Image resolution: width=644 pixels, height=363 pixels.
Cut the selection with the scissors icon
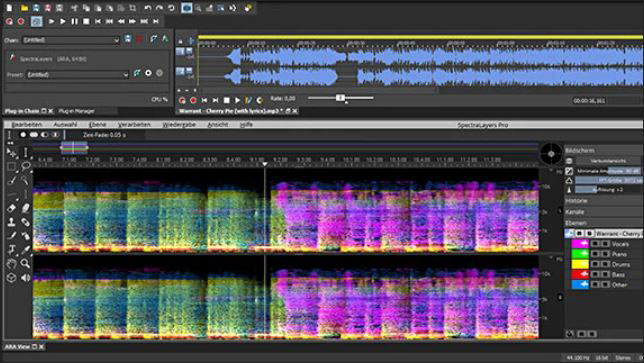[x=74, y=8]
